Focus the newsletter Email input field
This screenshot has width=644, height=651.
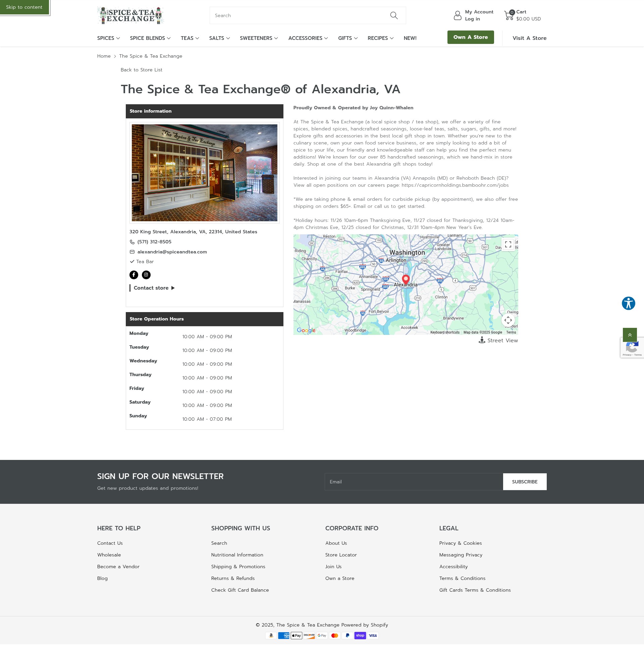(x=414, y=481)
